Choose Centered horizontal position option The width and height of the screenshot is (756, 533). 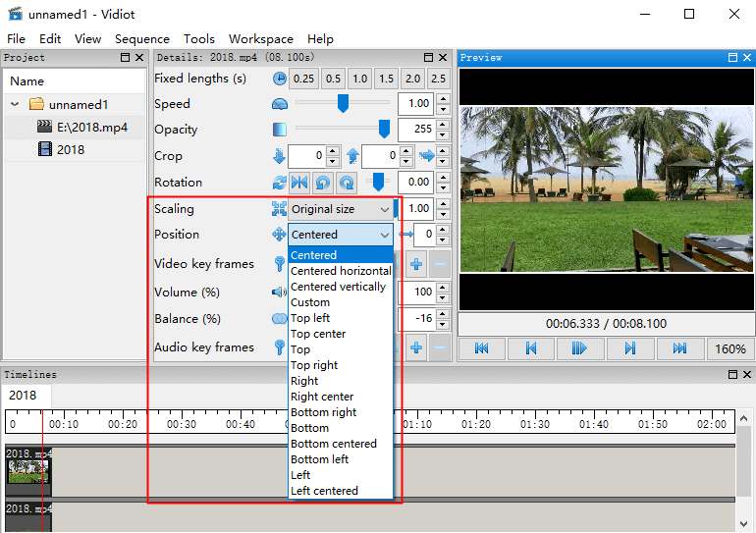coord(341,271)
